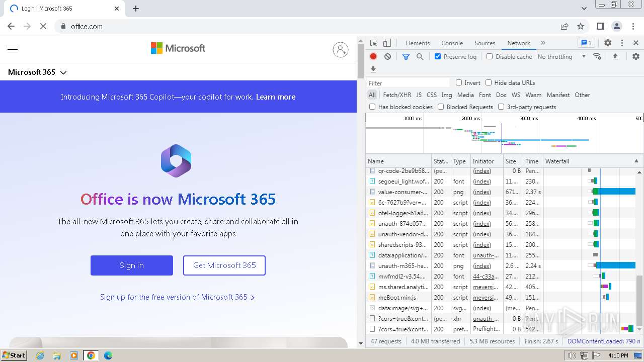Screen dimensions: 644x362
Task: Filter requests by Fetch/XHR
Action: [x=397, y=95]
